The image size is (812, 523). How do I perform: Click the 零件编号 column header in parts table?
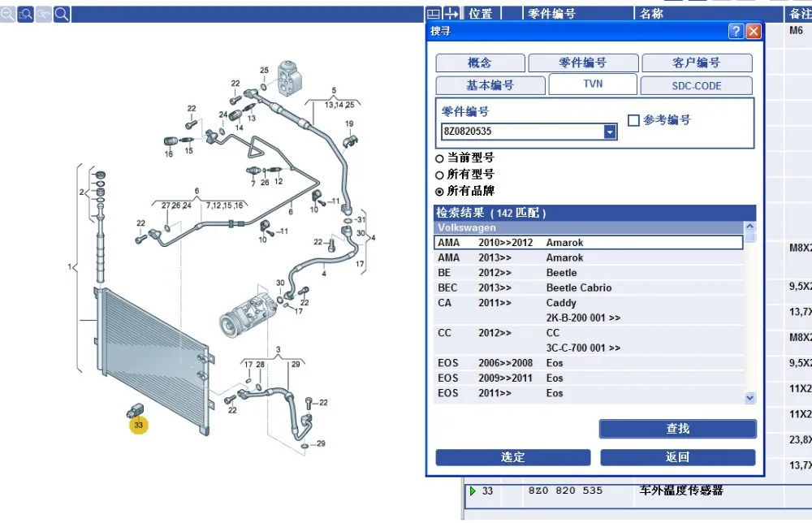coord(578,14)
